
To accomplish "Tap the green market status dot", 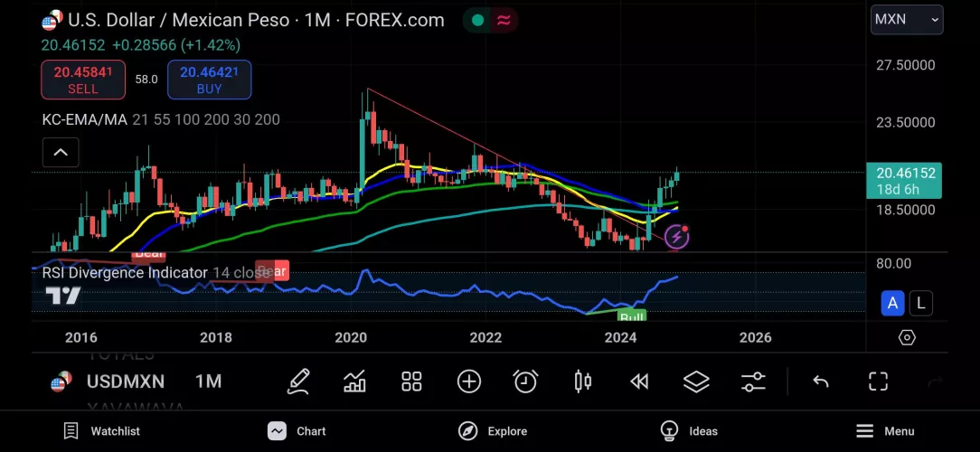I will [x=477, y=20].
